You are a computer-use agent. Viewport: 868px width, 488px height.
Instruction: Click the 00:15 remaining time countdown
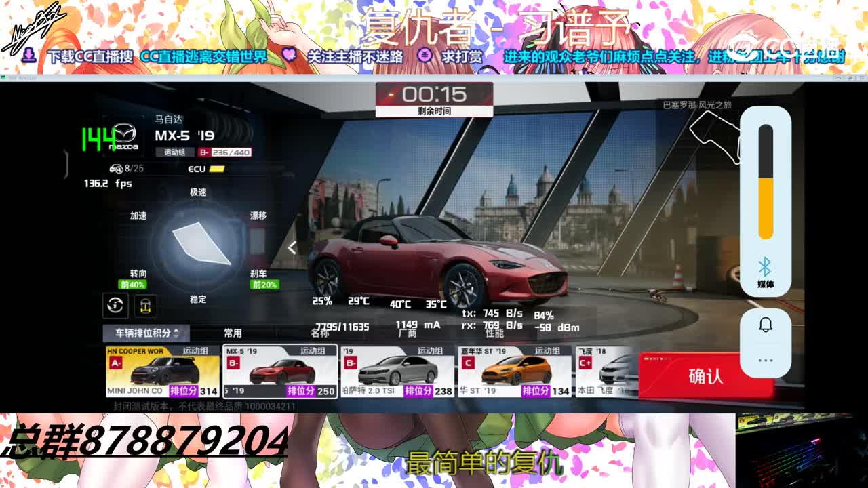434,94
